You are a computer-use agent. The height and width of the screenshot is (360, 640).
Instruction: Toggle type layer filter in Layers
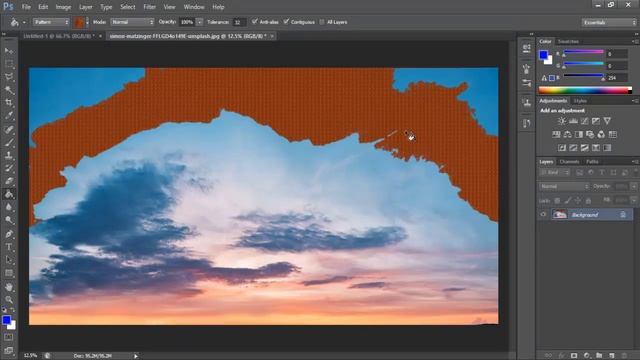coord(602,173)
